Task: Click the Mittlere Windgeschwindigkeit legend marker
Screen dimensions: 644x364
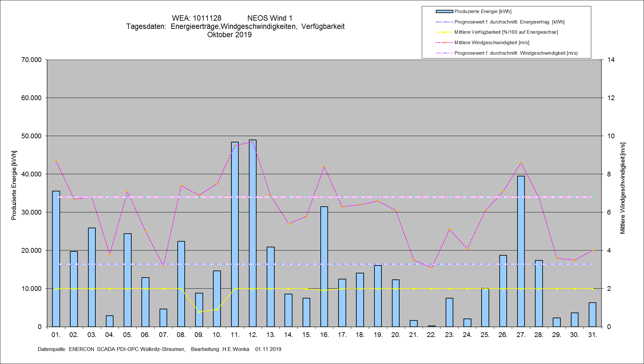Action: tap(444, 43)
